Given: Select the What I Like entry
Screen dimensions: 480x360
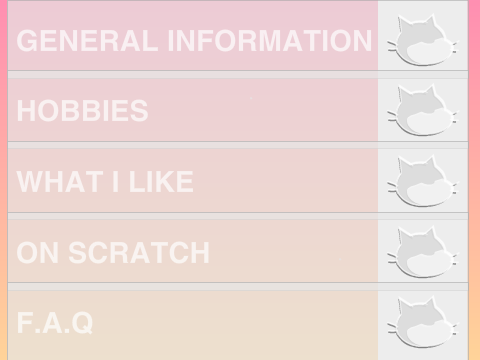Looking at the screenshot, I should [x=238, y=181].
